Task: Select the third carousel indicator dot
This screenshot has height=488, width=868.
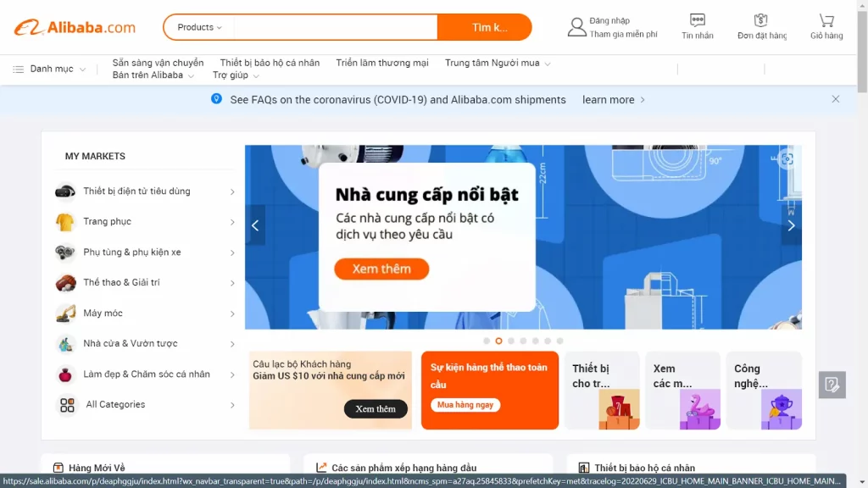Action: tap(511, 341)
